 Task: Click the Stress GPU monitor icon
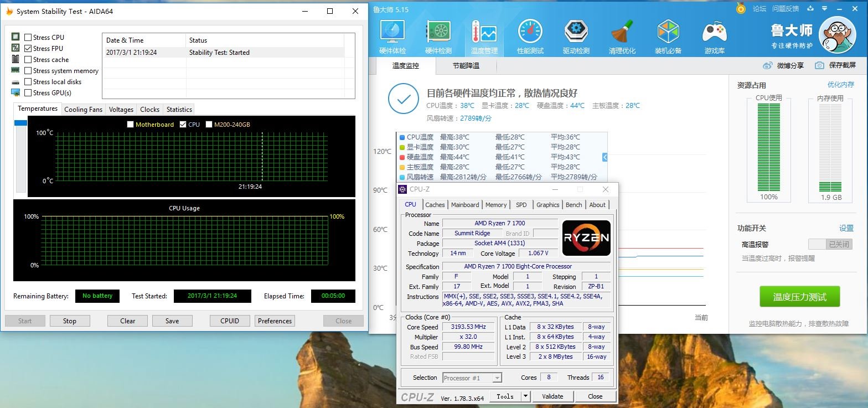coord(15,92)
